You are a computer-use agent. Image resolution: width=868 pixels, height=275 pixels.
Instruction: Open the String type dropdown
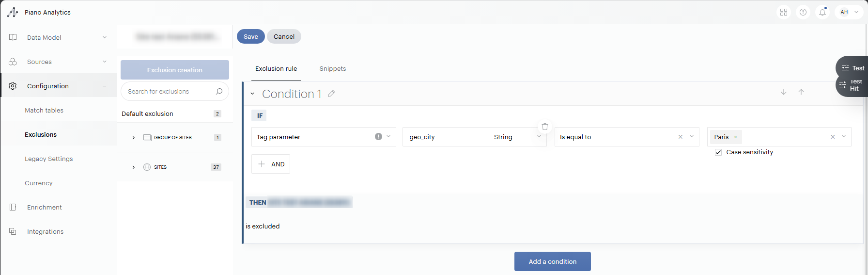pyautogui.click(x=539, y=137)
